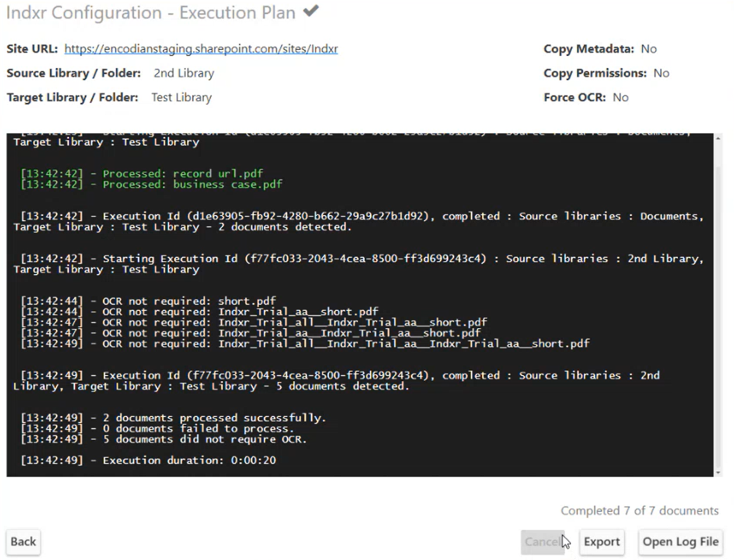Viewport: 734px width, 560px height.
Task: Click the Copy Metadata 'No' value
Action: point(649,49)
